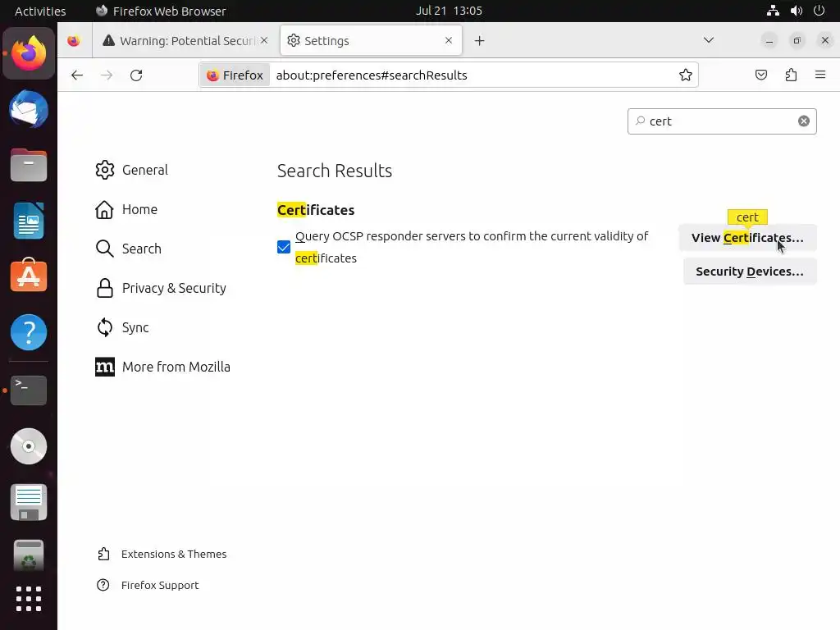The width and height of the screenshot is (840, 630).
Task: Click the View Certificates button
Action: click(747, 238)
